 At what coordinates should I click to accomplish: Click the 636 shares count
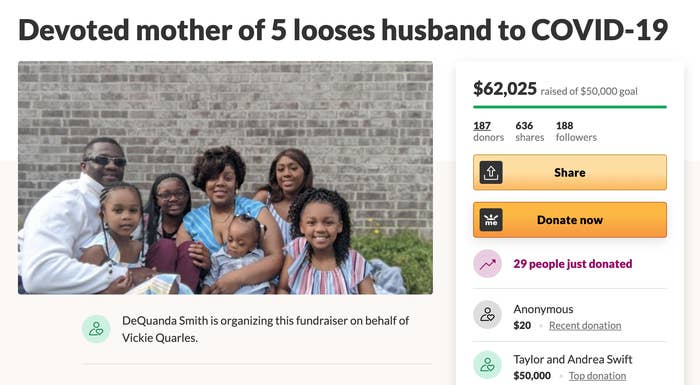529,131
